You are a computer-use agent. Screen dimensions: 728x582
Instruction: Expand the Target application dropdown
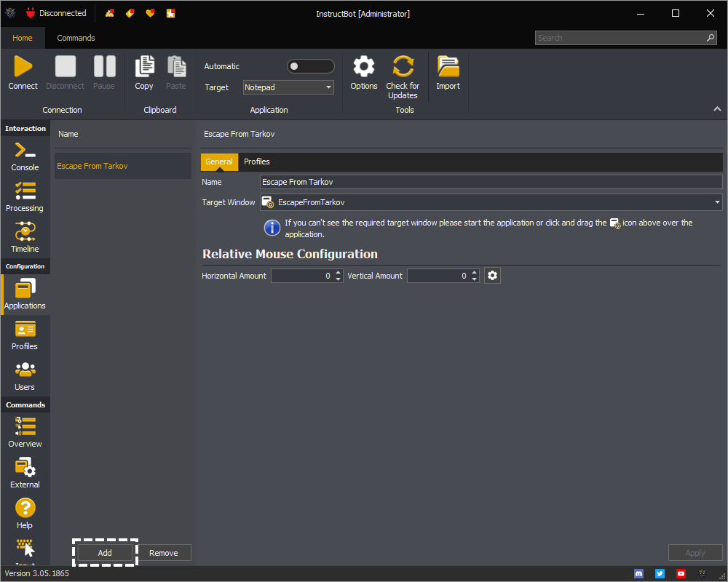[328, 87]
